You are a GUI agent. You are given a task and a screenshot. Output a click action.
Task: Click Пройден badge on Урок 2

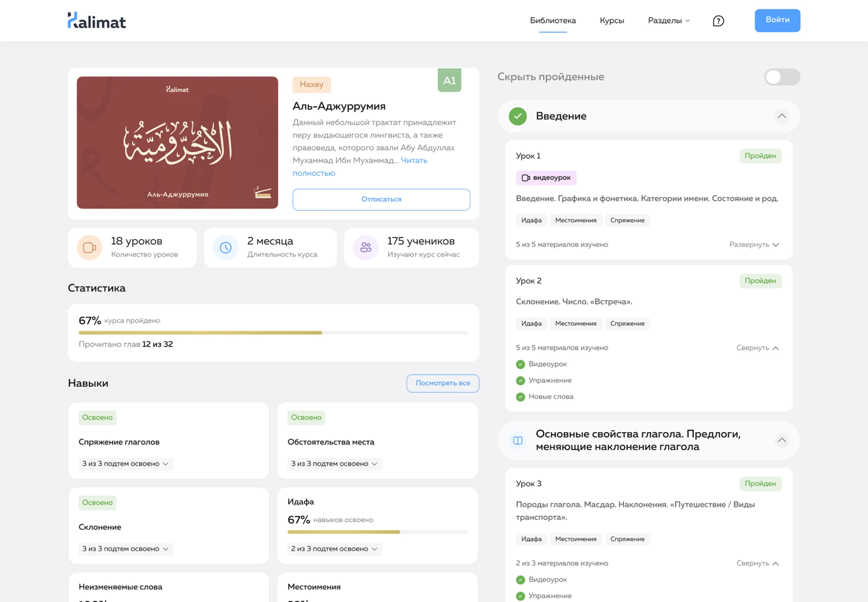coord(760,281)
